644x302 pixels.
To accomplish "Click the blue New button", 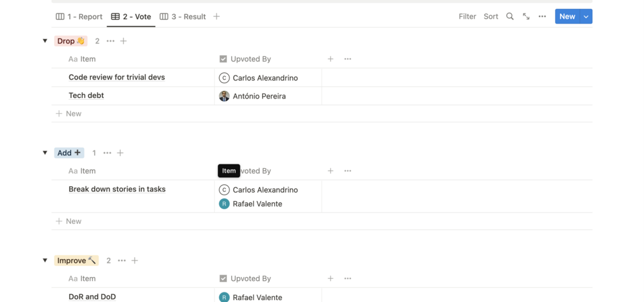I will (x=567, y=17).
